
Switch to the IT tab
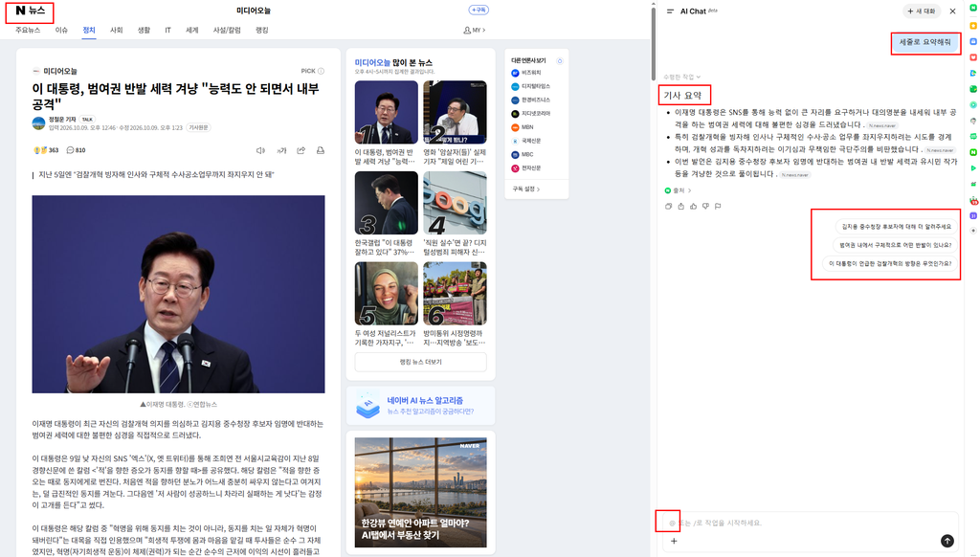point(167,30)
